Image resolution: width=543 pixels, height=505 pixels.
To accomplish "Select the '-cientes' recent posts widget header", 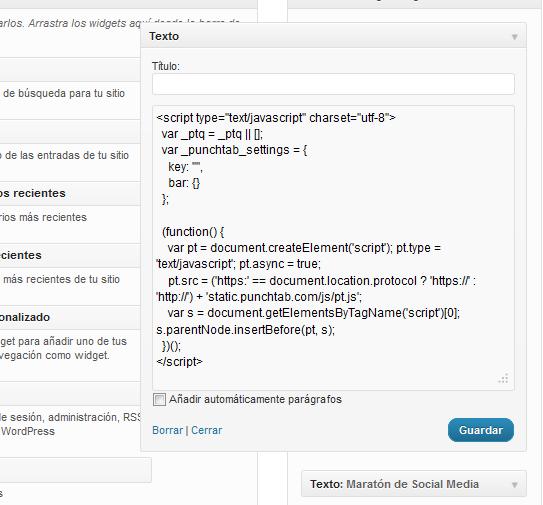I will (x=69, y=255).
